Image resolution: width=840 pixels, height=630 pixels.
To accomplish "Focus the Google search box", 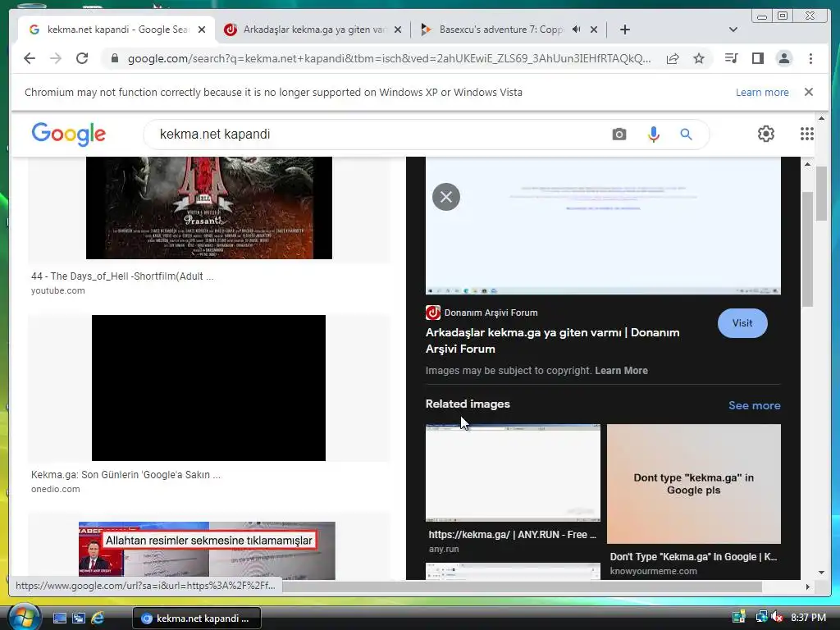I will pos(375,134).
